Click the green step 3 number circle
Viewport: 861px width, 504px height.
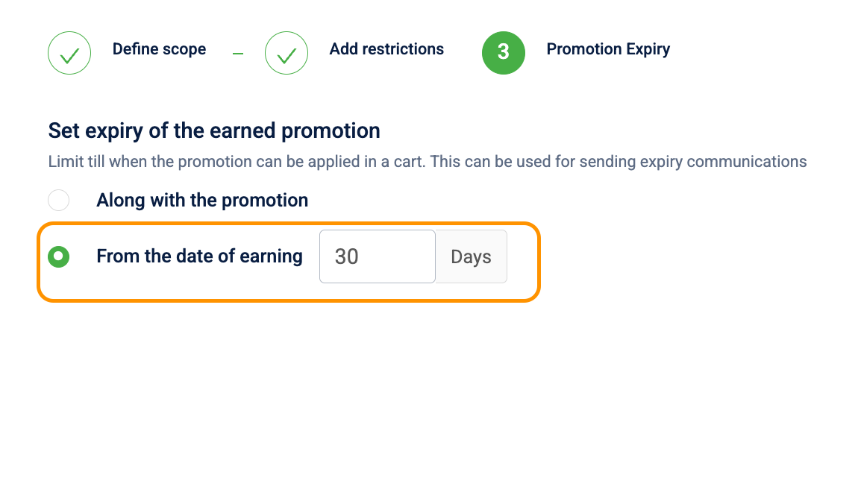point(504,53)
